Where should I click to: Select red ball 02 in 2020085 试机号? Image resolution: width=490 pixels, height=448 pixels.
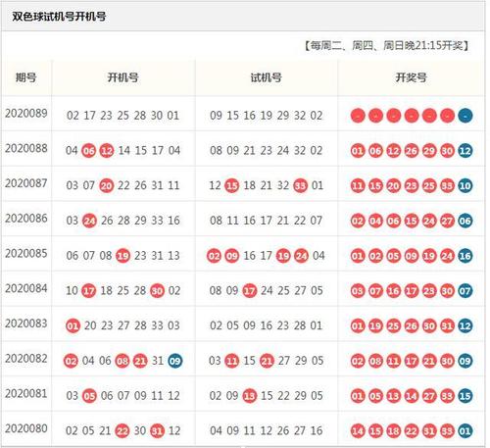point(214,256)
